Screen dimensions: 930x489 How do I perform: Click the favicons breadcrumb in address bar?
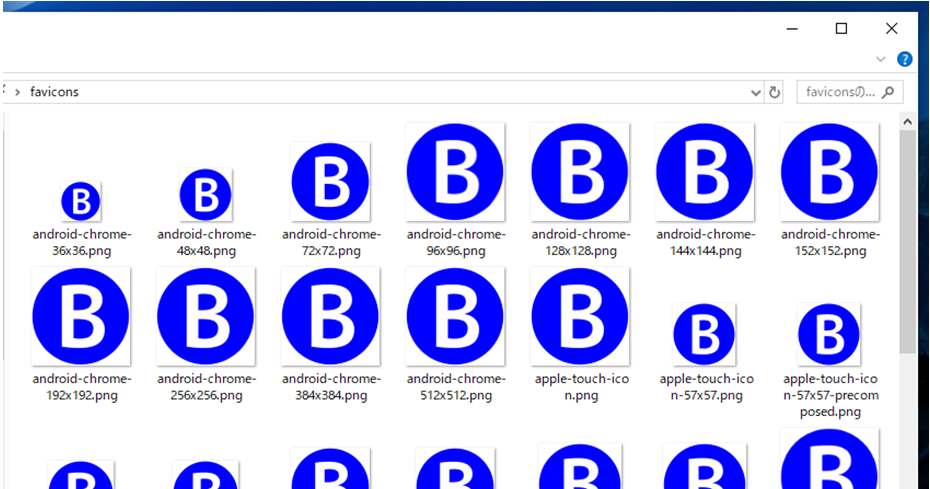point(55,92)
